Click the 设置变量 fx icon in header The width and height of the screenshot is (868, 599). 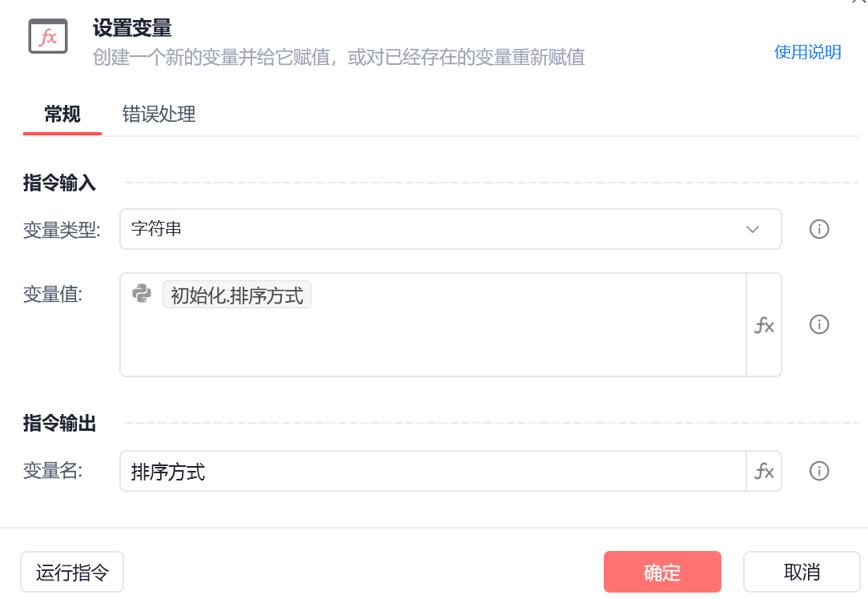tap(48, 37)
